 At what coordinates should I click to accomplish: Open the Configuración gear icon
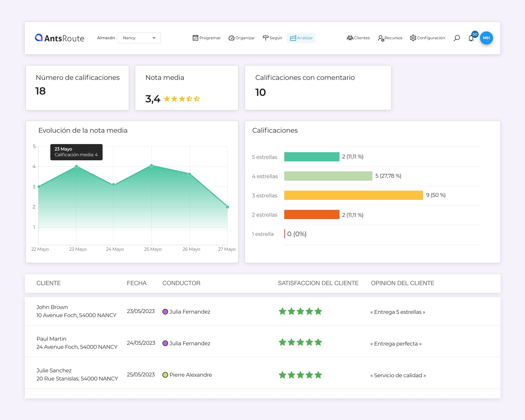coord(413,38)
